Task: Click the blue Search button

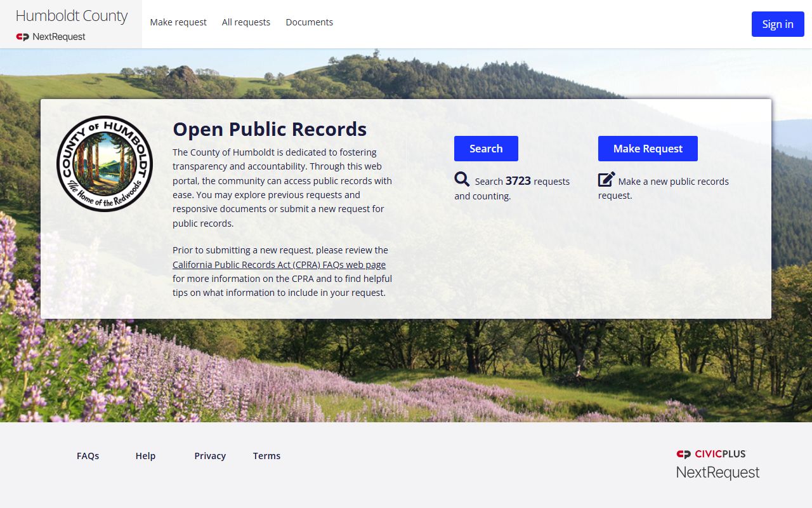Action: (486, 149)
